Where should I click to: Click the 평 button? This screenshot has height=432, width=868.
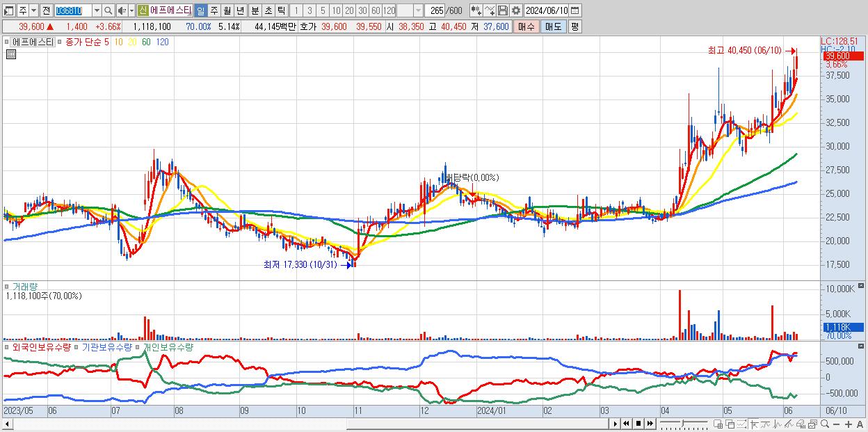(x=574, y=26)
